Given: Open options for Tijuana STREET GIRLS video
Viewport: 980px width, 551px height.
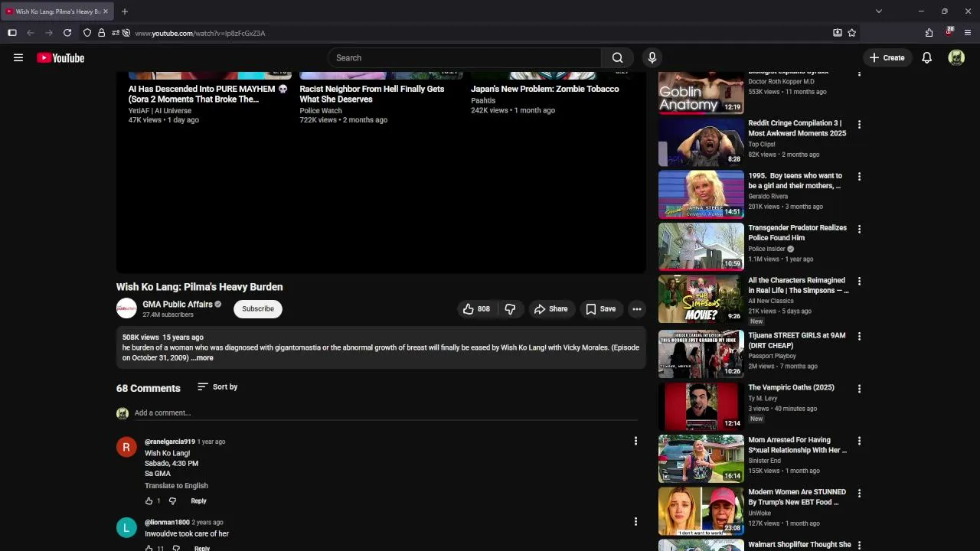Looking at the screenshot, I should tap(859, 336).
